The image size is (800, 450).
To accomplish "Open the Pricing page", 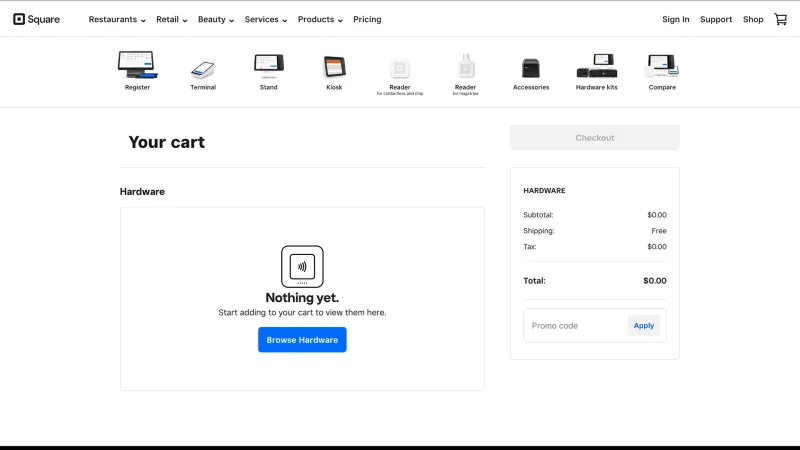I will pos(367,19).
